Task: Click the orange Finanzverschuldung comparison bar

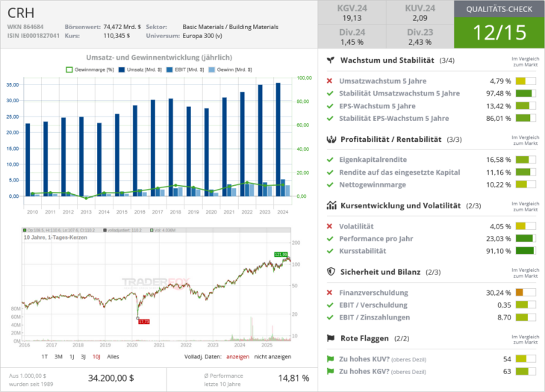Action: pyautogui.click(x=525, y=292)
